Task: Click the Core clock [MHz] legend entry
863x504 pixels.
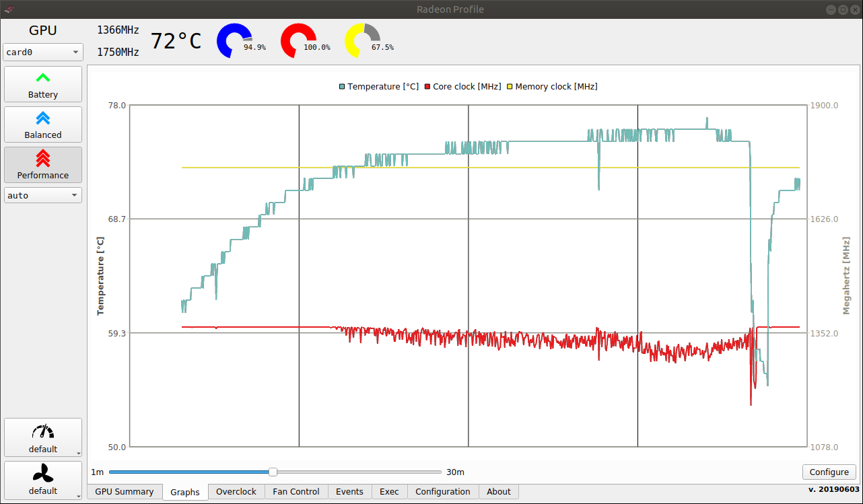Action: [x=463, y=87]
